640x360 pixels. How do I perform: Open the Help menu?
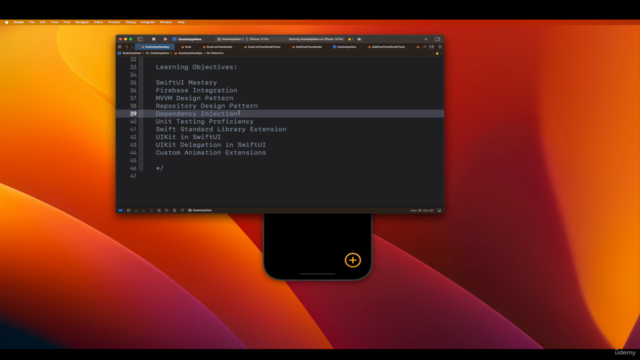click(181, 22)
